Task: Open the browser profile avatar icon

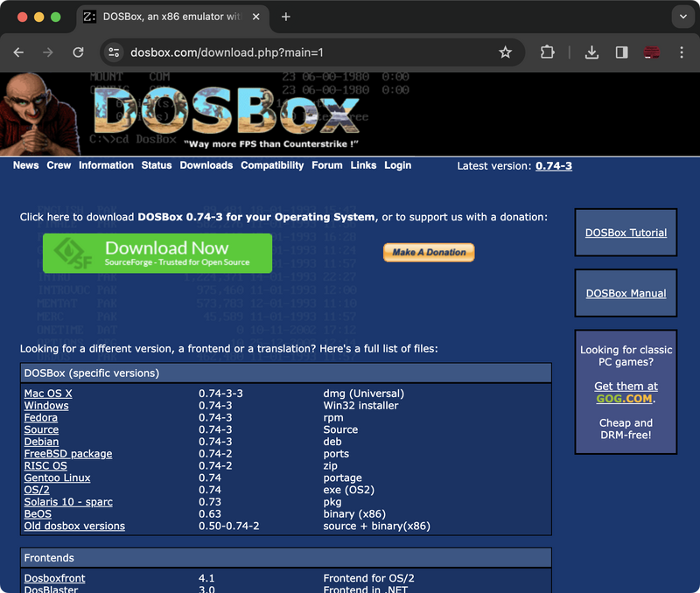Action: (x=651, y=52)
